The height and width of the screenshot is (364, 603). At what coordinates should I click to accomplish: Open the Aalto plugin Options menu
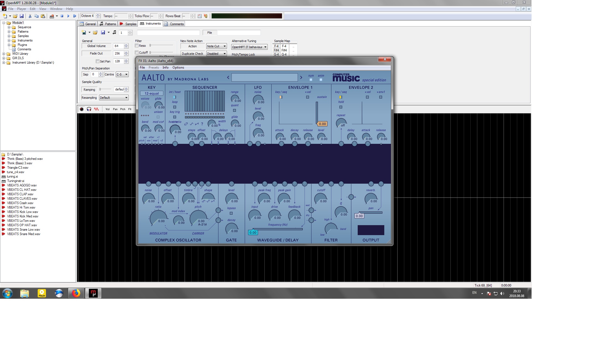(178, 67)
